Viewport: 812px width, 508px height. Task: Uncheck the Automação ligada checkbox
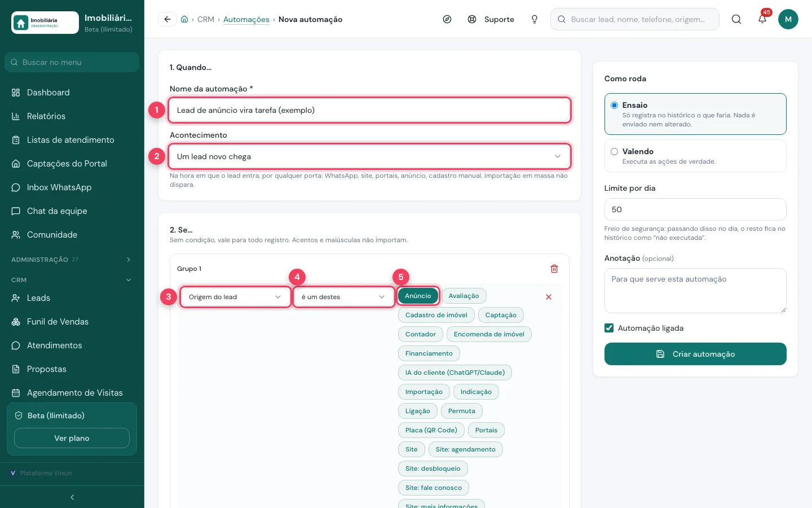tap(609, 328)
